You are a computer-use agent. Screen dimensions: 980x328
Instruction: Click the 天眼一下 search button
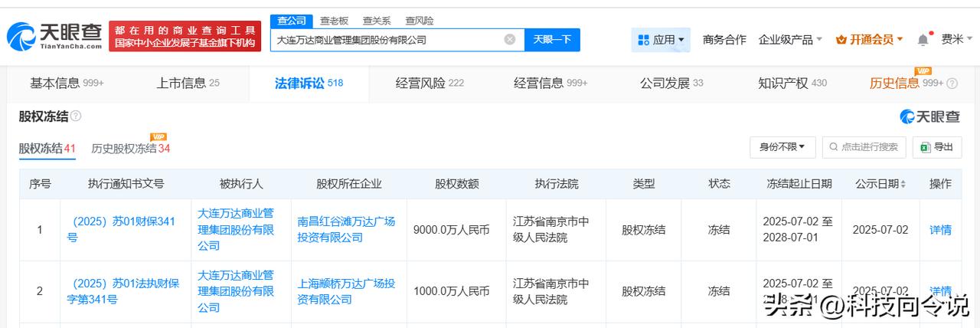coord(552,40)
